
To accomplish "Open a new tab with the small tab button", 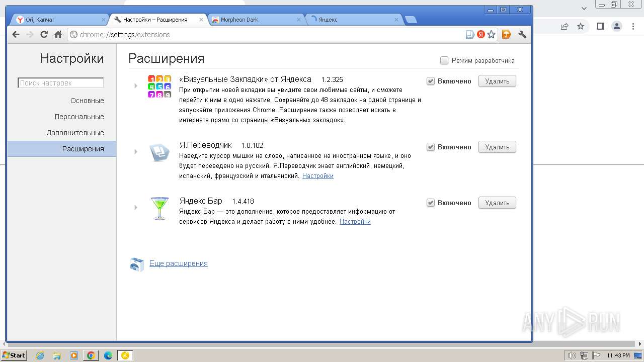I will pos(411,20).
